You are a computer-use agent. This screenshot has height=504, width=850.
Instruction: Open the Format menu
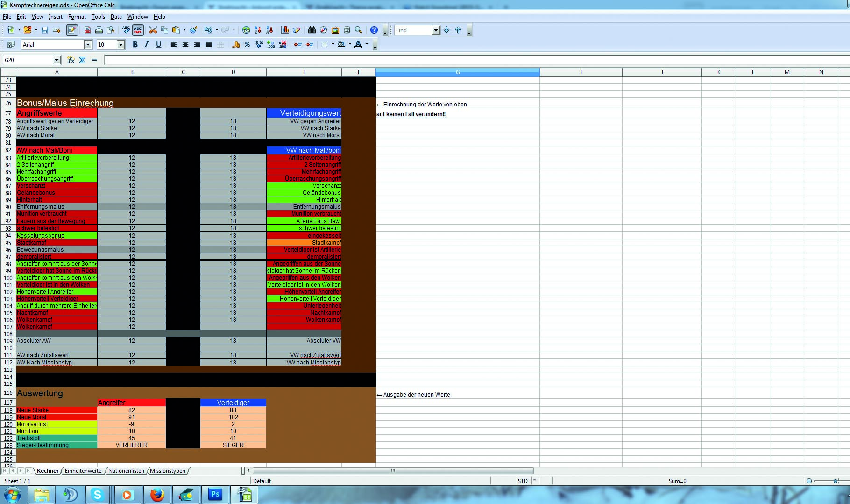77,17
